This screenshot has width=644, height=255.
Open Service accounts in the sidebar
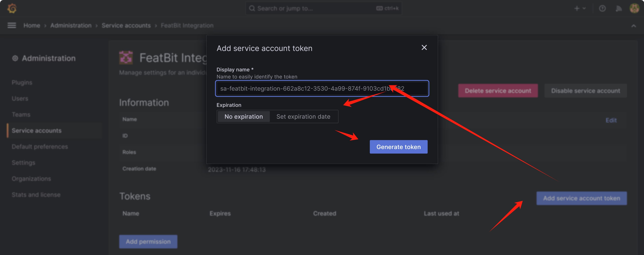pyautogui.click(x=36, y=131)
